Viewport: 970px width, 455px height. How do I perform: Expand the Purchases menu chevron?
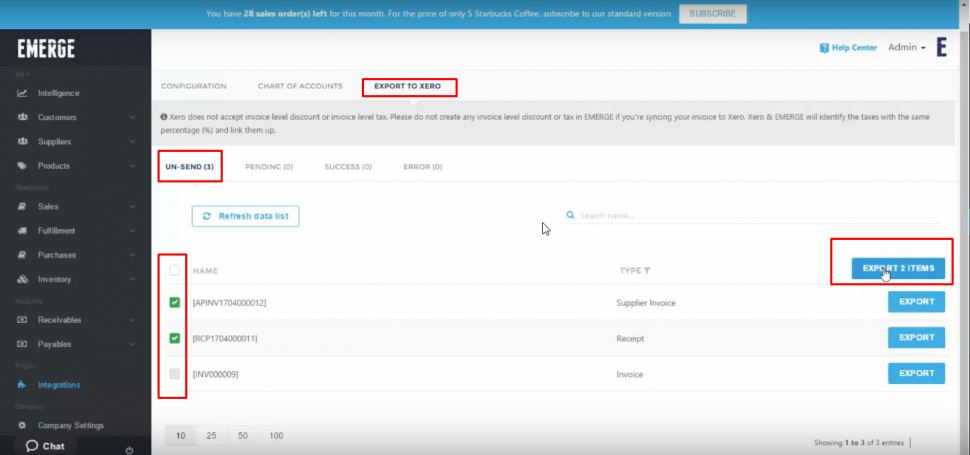[x=132, y=255]
